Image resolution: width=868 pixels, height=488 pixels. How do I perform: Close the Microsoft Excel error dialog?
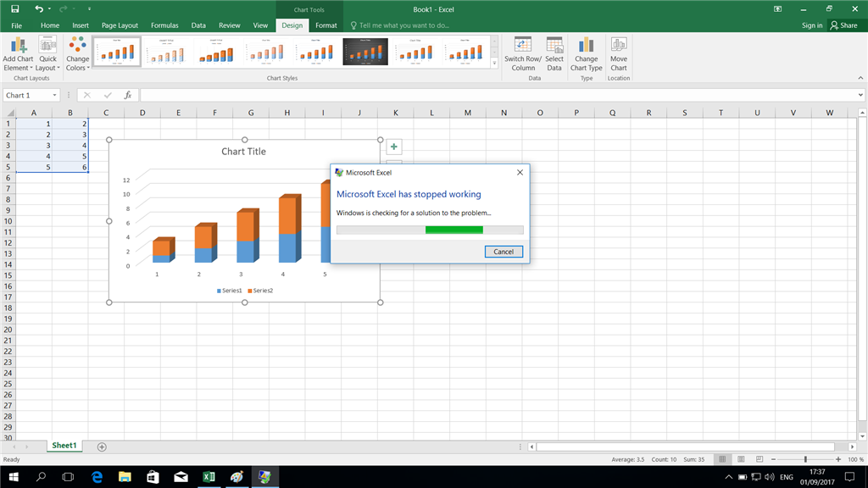coord(520,173)
